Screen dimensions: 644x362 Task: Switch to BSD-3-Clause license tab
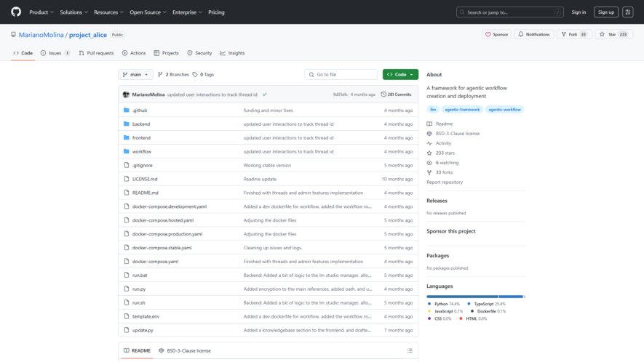coord(185,350)
